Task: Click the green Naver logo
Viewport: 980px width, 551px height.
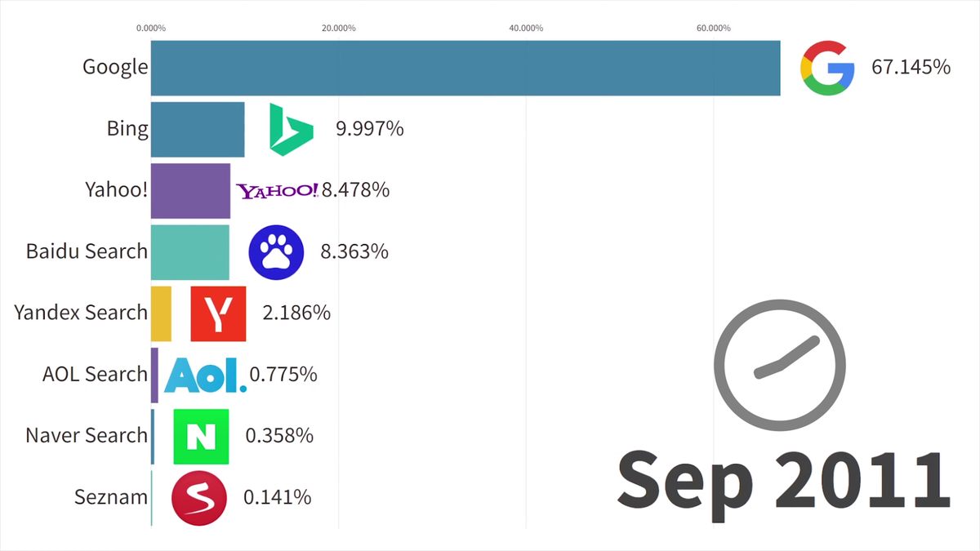Action: point(201,436)
